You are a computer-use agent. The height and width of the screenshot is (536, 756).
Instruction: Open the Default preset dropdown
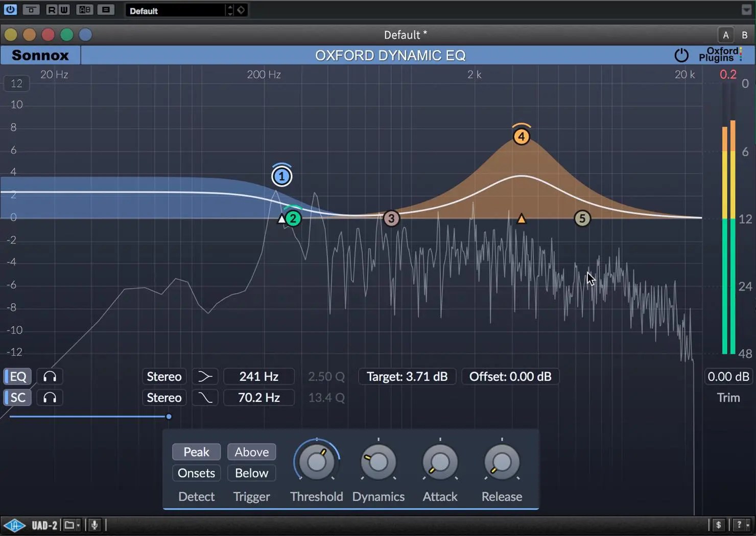pos(175,11)
